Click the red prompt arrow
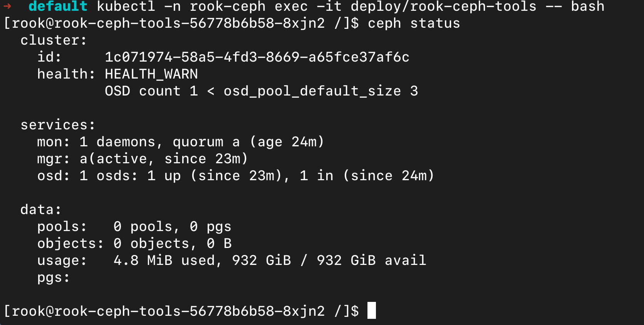 click(x=7, y=6)
